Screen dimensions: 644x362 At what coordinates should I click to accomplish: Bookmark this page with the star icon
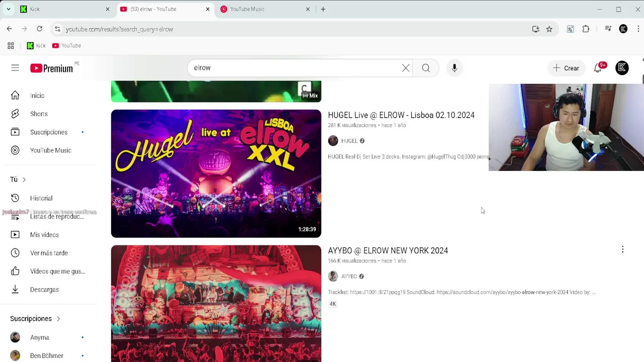pyautogui.click(x=549, y=29)
